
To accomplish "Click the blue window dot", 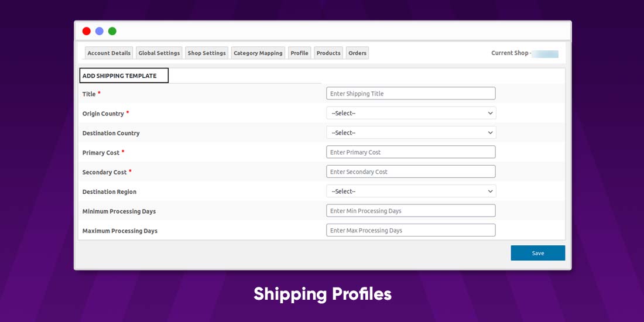I will (100, 31).
